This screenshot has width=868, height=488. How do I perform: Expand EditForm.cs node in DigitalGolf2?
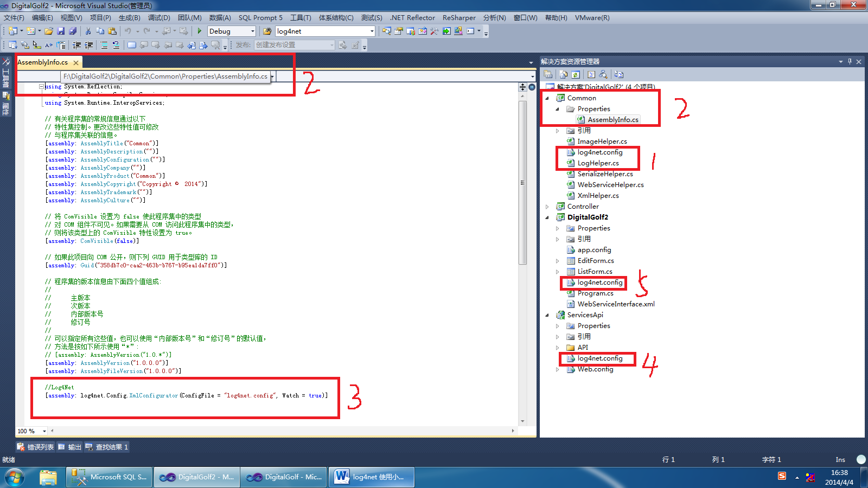[557, 261]
